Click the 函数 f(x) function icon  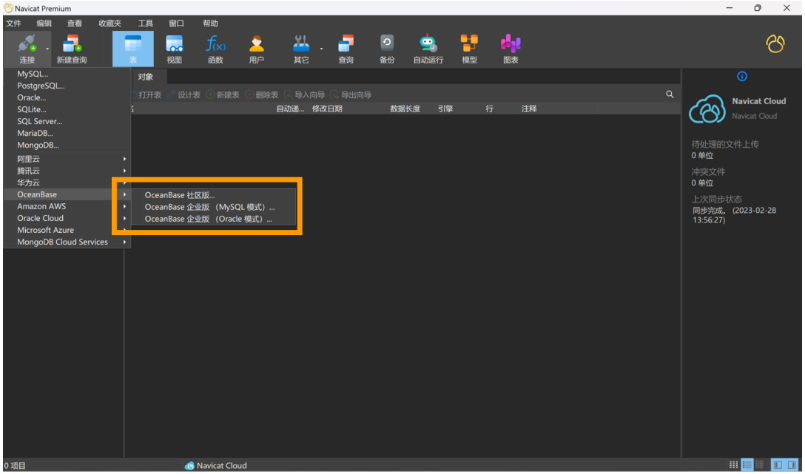[216, 49]
